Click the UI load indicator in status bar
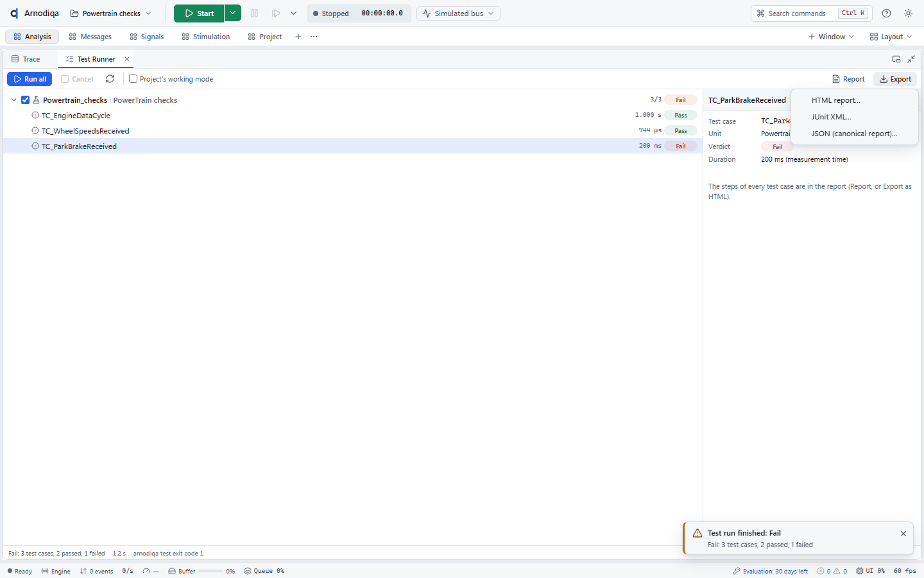 [871, 571]
